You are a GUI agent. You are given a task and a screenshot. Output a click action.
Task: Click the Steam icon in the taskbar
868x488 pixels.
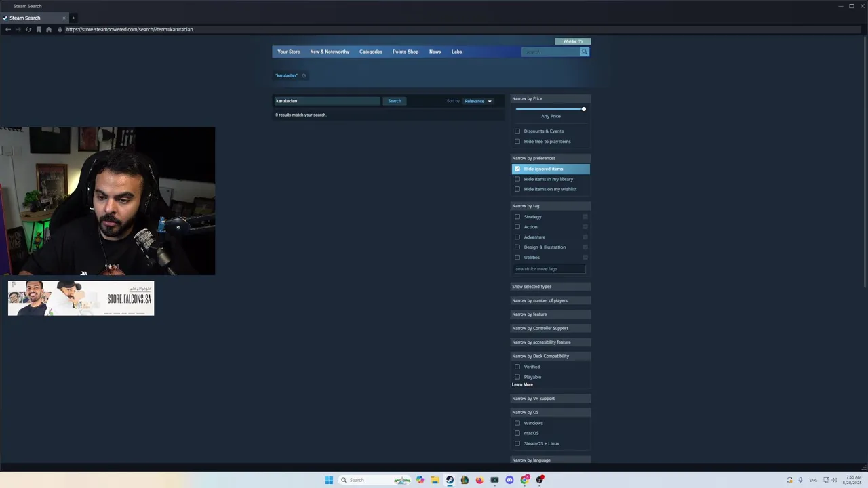[x=450, y=480]
